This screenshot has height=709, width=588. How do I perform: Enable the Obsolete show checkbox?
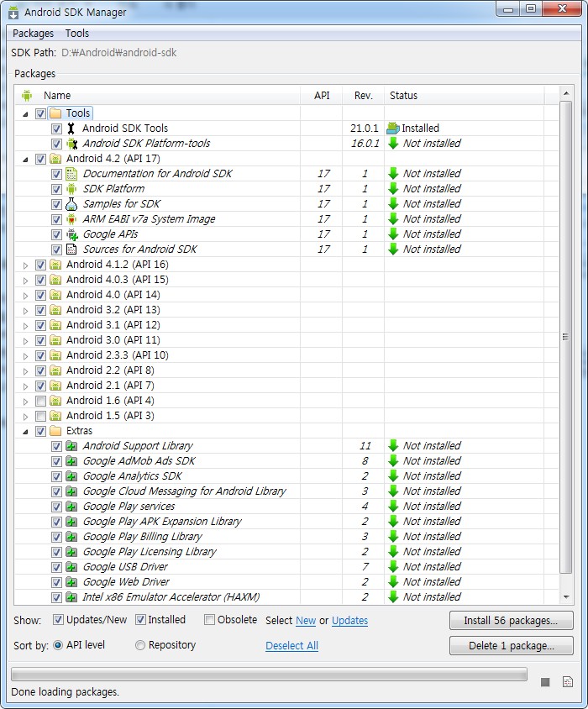pyautogui.click(x=209, y=619)
